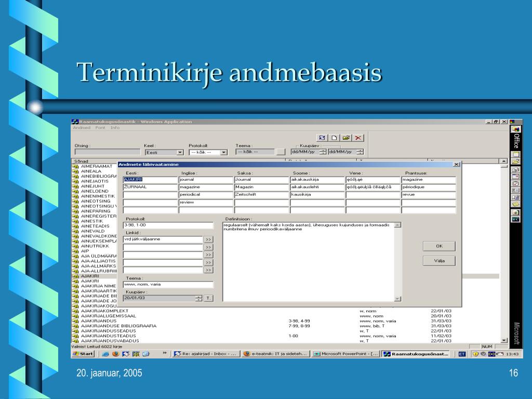The image size is (532, 399).
Task: Click the yellow shield tray icon
Action: tap(475, 354)
